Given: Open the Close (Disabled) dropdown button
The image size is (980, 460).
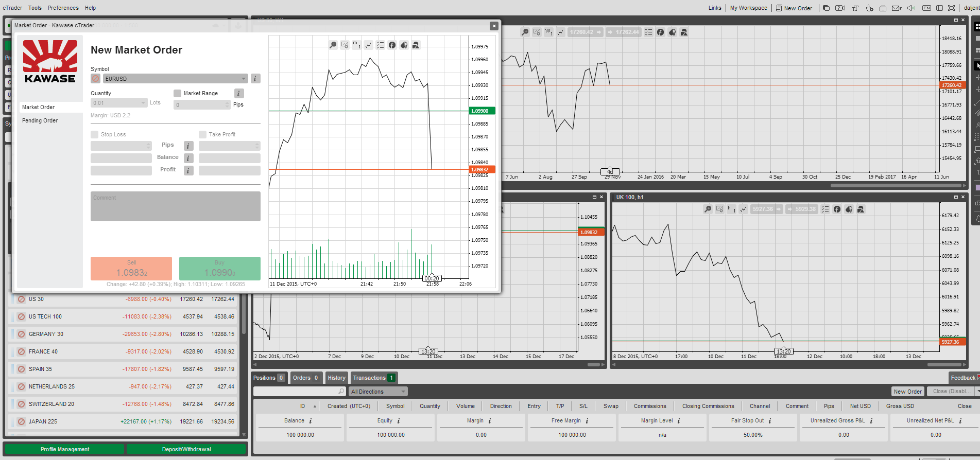Looking at the screenshot, I should coord(953,392).
